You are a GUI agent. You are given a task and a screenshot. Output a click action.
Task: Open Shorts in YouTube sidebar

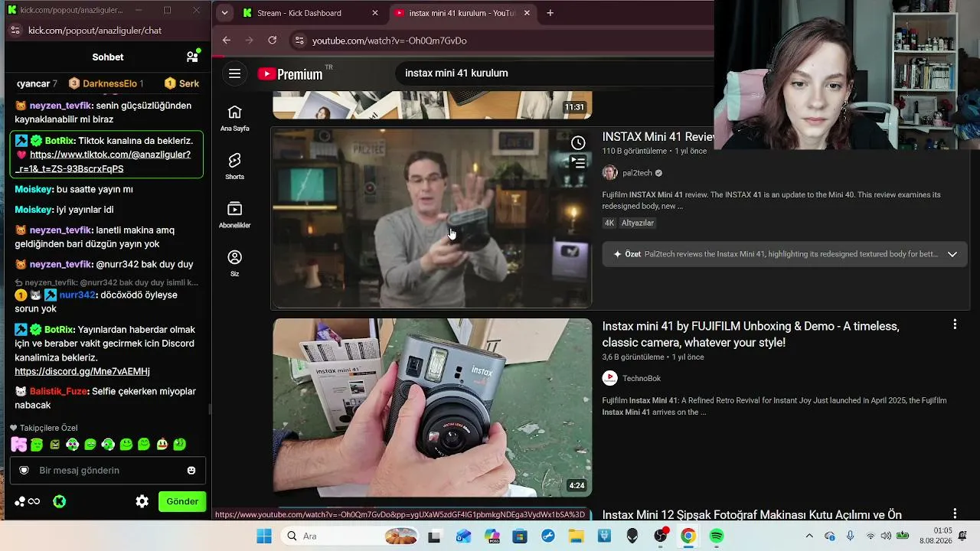(x=235, y=166)
